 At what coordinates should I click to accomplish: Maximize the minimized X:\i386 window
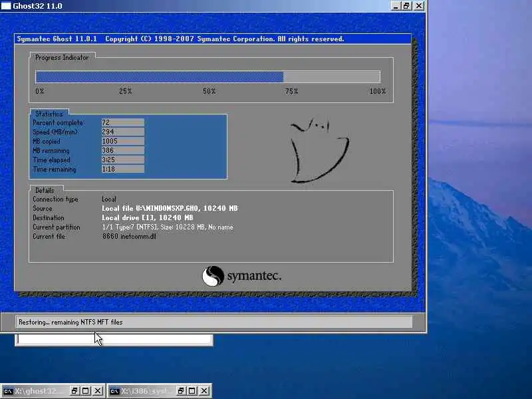[x=192, y=391]
